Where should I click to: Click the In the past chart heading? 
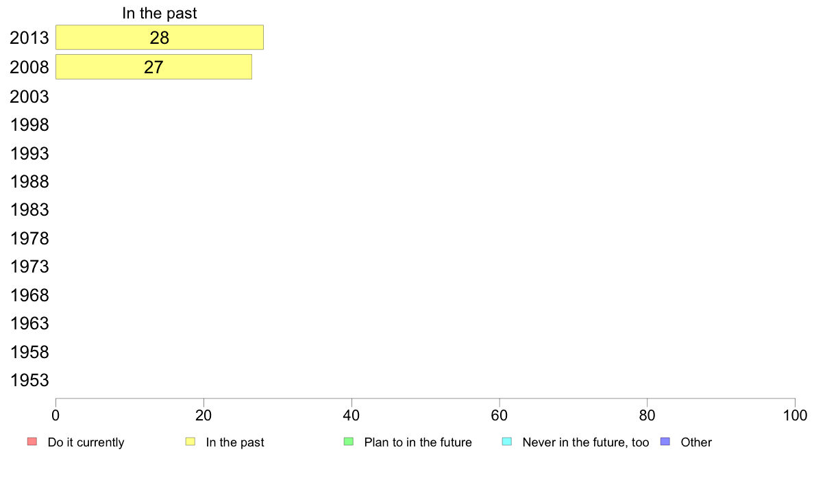coord(160,13)
